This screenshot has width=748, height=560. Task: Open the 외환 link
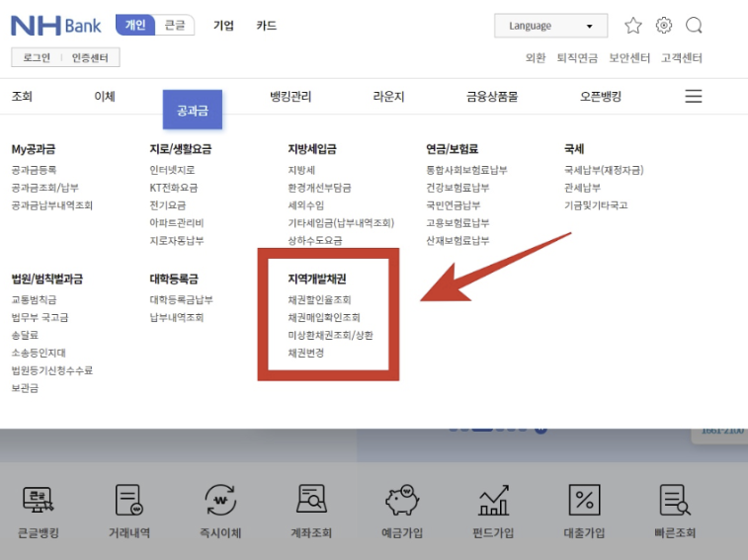click(x=536, y=57)
